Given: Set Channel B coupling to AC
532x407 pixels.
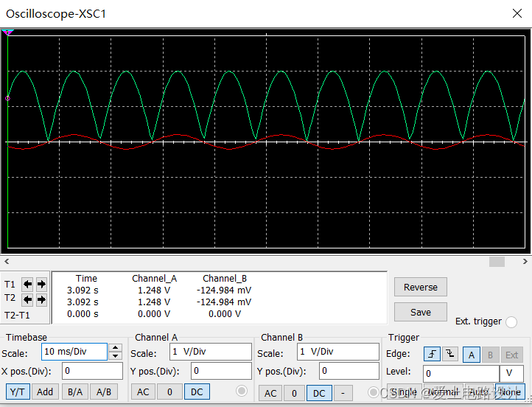Looking at the screenshot, I should coord(270,393).
